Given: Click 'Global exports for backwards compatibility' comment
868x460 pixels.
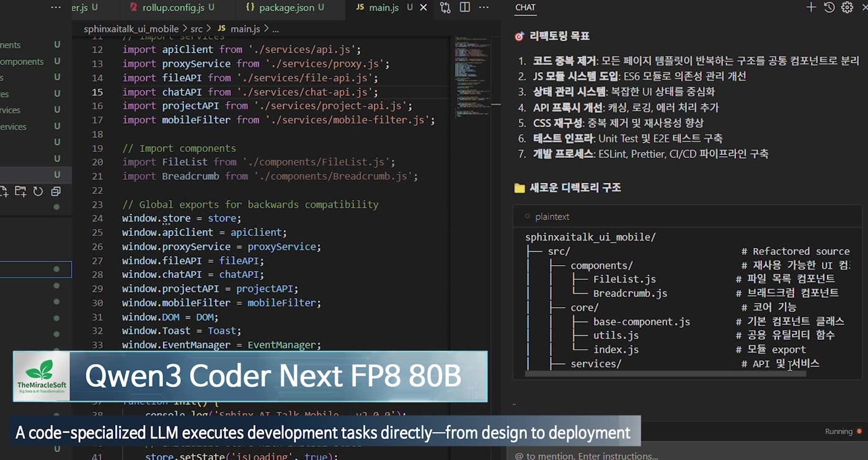Looking at the screenshot, I should coord(250,205).
